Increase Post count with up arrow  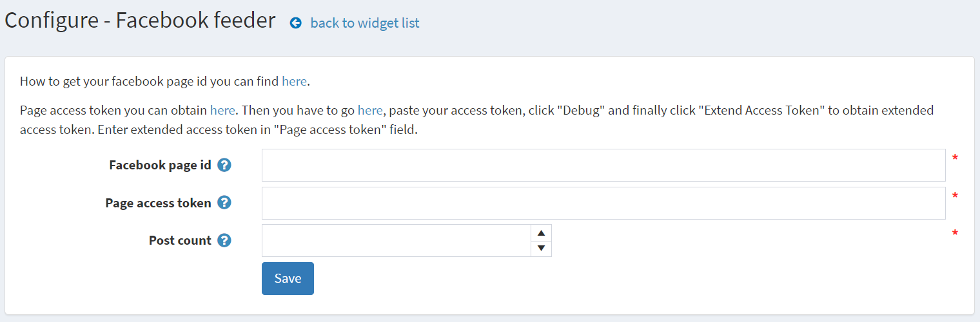pos(541,232)
